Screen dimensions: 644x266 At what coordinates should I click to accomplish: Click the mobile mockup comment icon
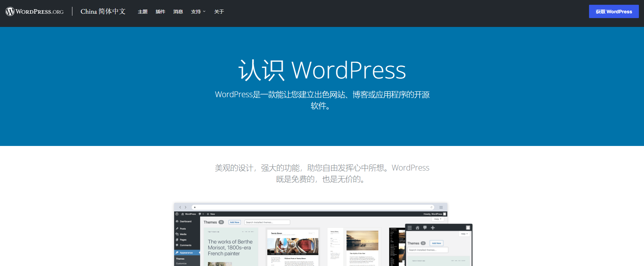coord(425,228)
